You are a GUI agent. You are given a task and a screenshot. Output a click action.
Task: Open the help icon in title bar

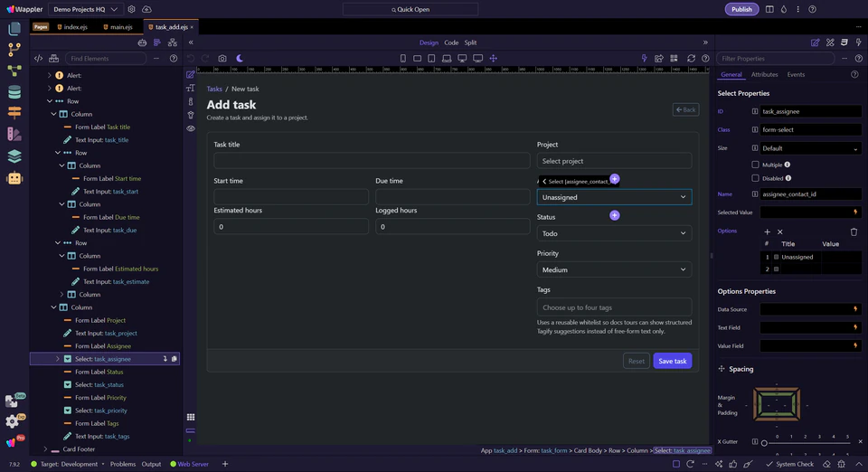coord(812,9)
